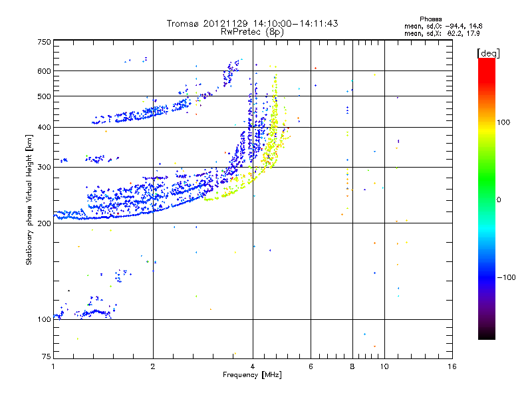Click the y-axis '750' tick label
The image size is (532, 399).
coord(44,42)
